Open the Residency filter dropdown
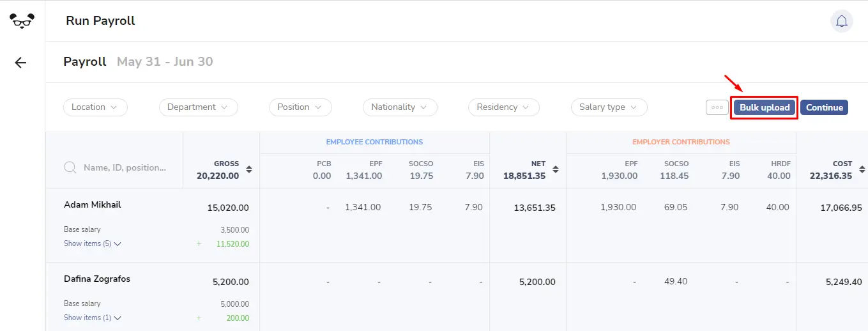 coord(504,107)
